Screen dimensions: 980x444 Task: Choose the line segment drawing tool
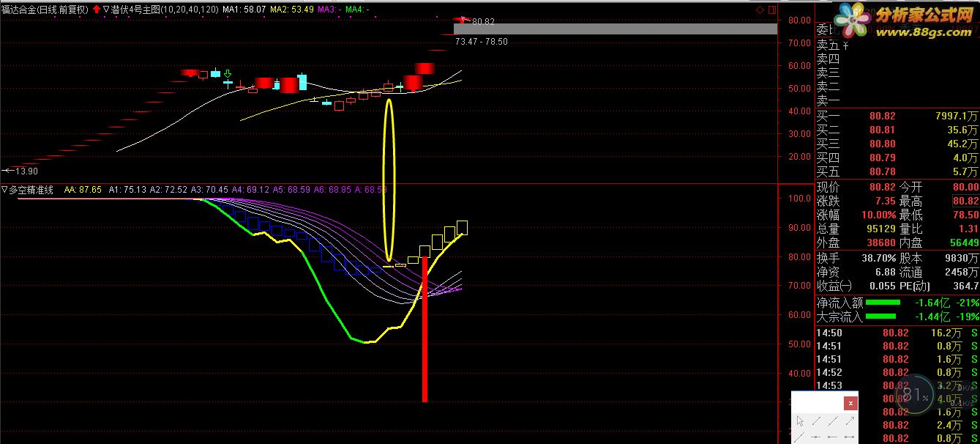[x=817, y=421]
